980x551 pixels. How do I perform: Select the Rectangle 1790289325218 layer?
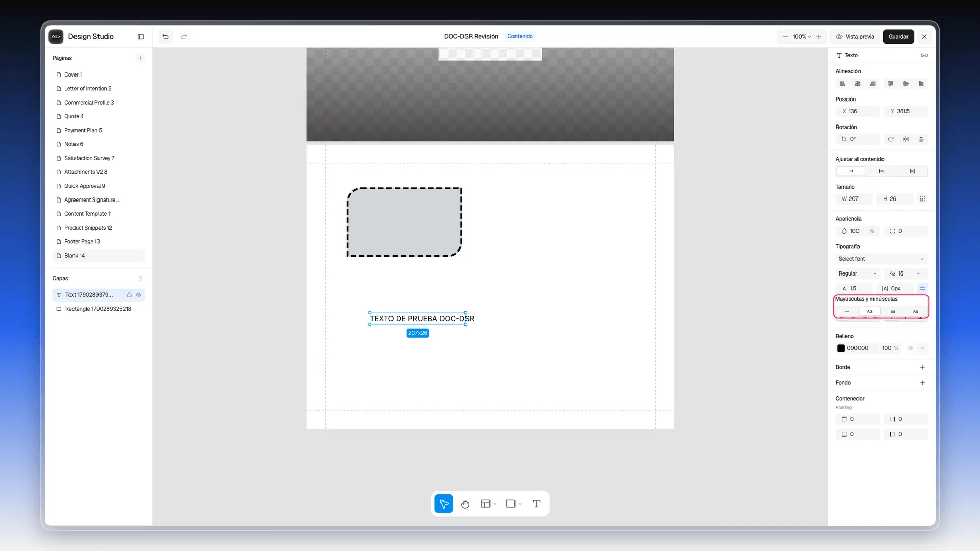tap(99, 309)
